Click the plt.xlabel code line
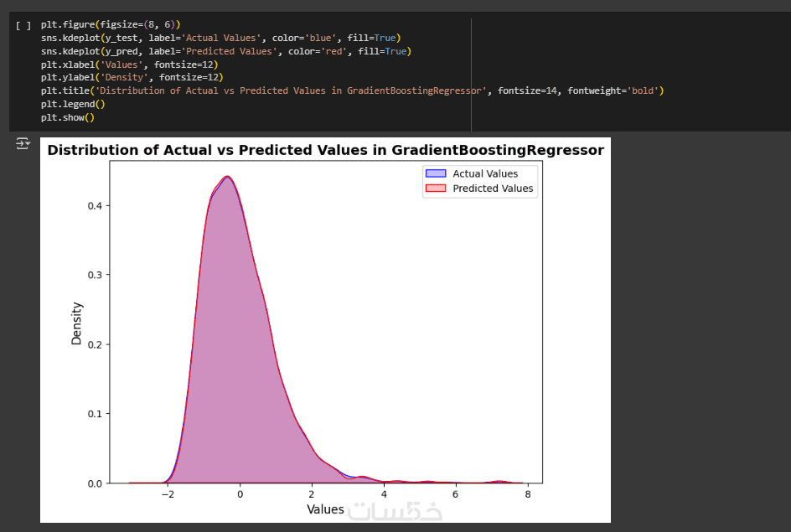The image size is (791, 532). point(128,65)
